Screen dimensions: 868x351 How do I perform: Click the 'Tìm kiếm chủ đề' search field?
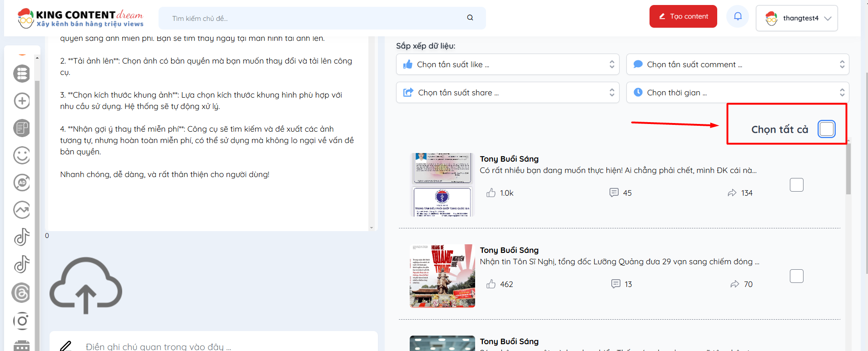(x=318, y=18)
